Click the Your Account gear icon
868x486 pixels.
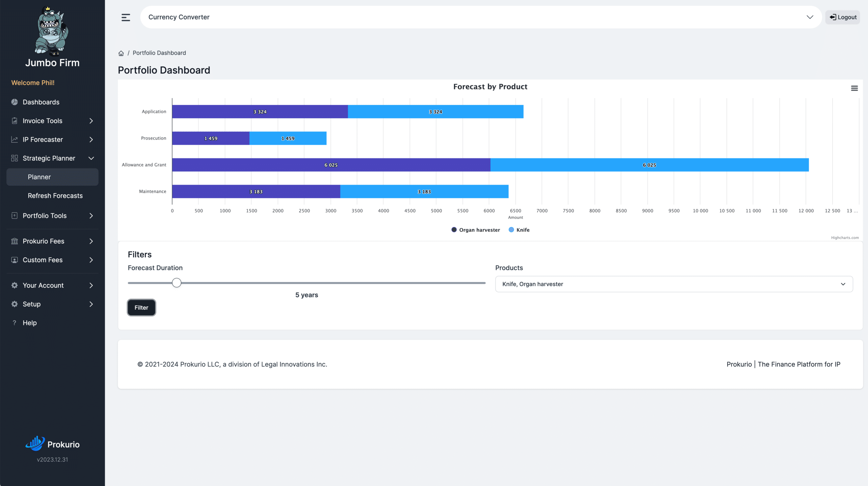click(14, 285)
